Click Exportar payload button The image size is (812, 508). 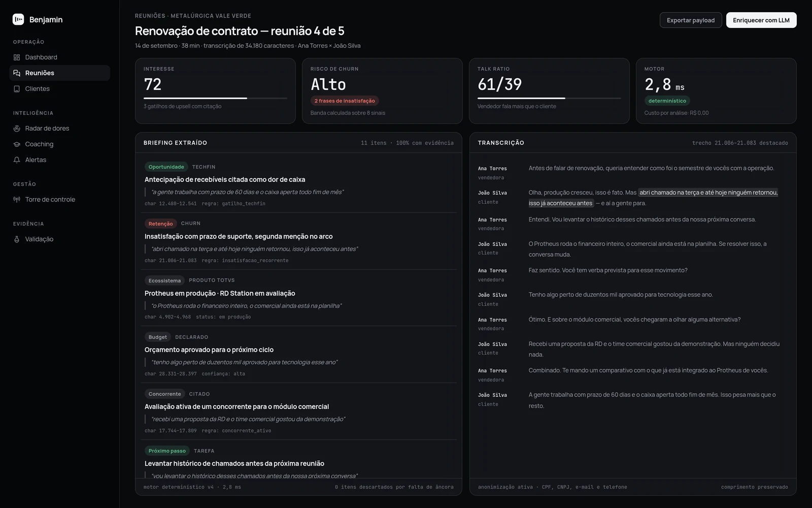pos(691,20)
